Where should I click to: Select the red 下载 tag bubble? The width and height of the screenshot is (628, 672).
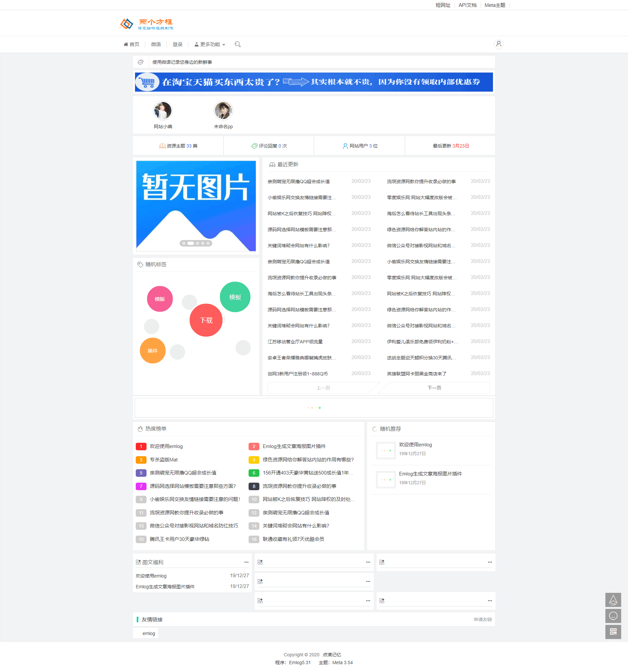click(x=206, y=320)
